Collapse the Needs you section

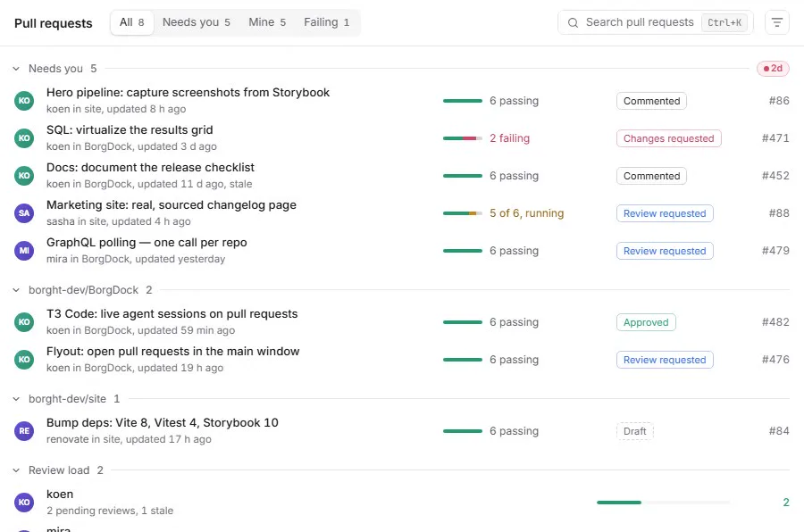[x=16, y=69]
